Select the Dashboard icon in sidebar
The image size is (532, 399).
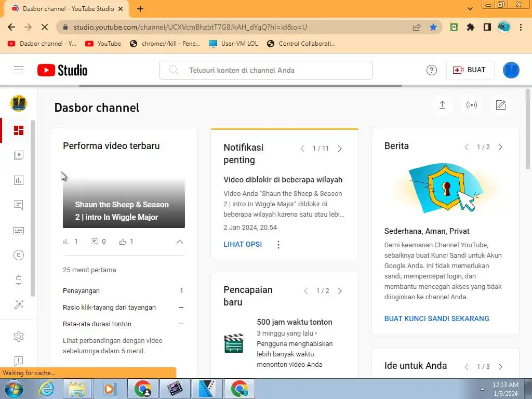(19, 130)
